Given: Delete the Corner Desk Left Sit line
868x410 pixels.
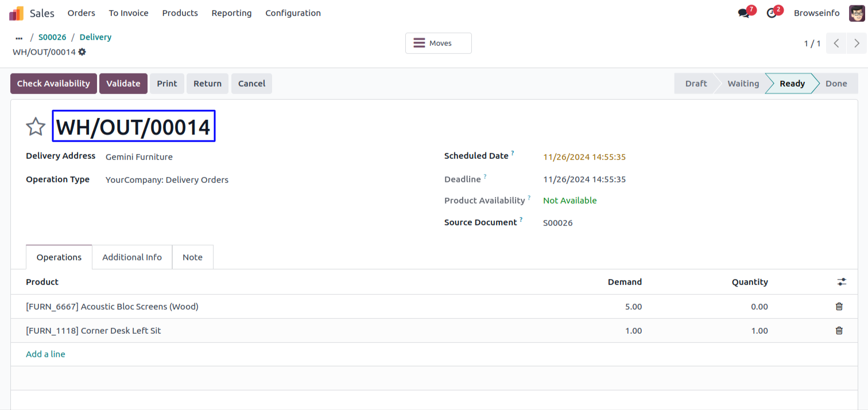Looking at the screenshot, I should coord(839,331).
